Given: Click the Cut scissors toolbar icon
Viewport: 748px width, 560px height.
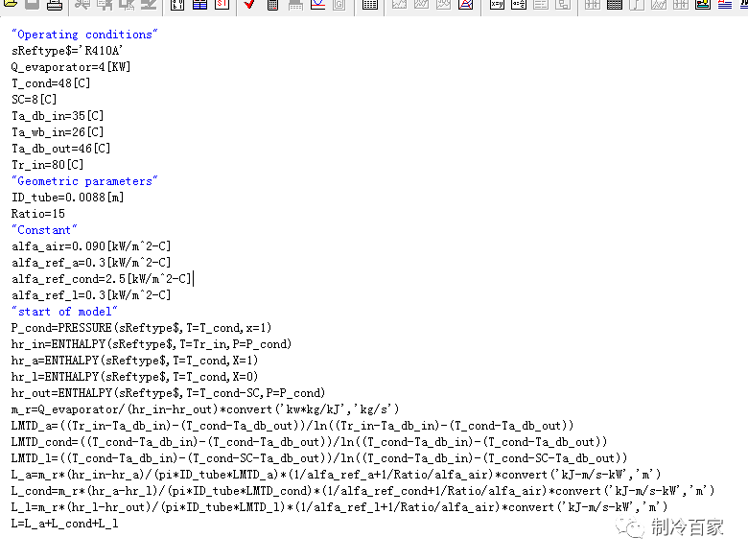Looking at the screenshot, I should tap(82, 4).
